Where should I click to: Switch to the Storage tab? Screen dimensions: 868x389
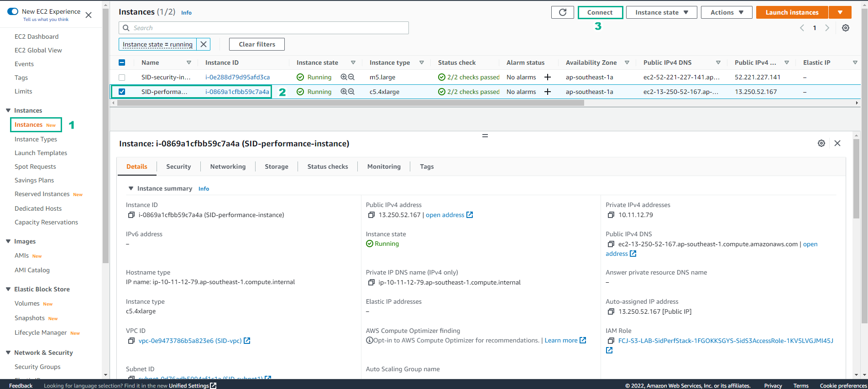click(277, 166)
